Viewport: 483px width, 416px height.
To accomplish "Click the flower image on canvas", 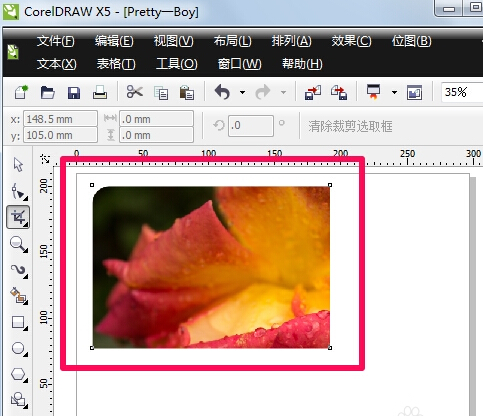I will tap(211, 267).
